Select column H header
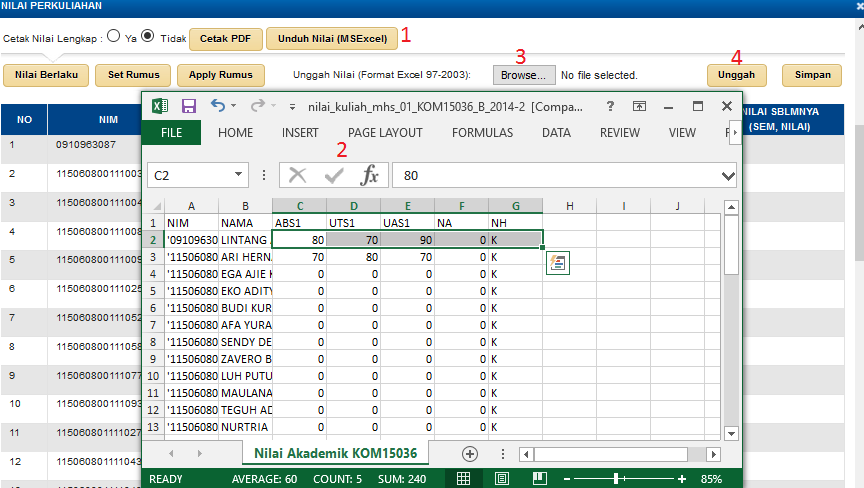The height and width of the screenshot is (488, 864). coord(569,206)
